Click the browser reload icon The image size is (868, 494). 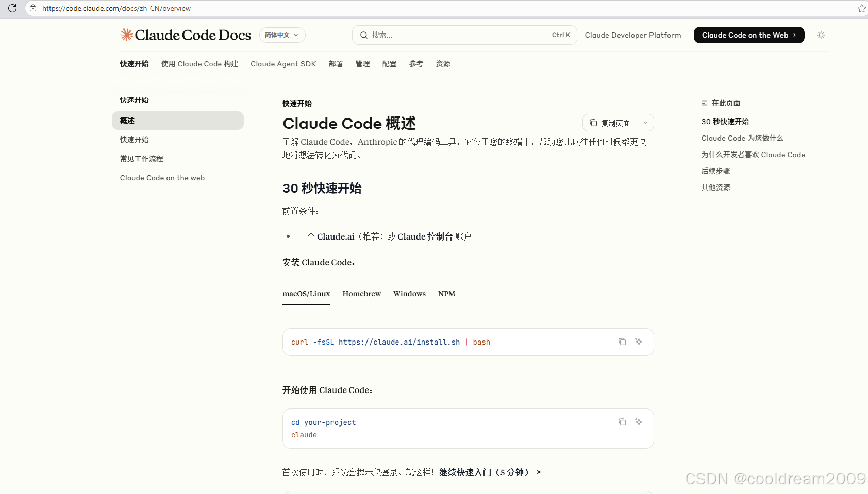pos(12,8)
